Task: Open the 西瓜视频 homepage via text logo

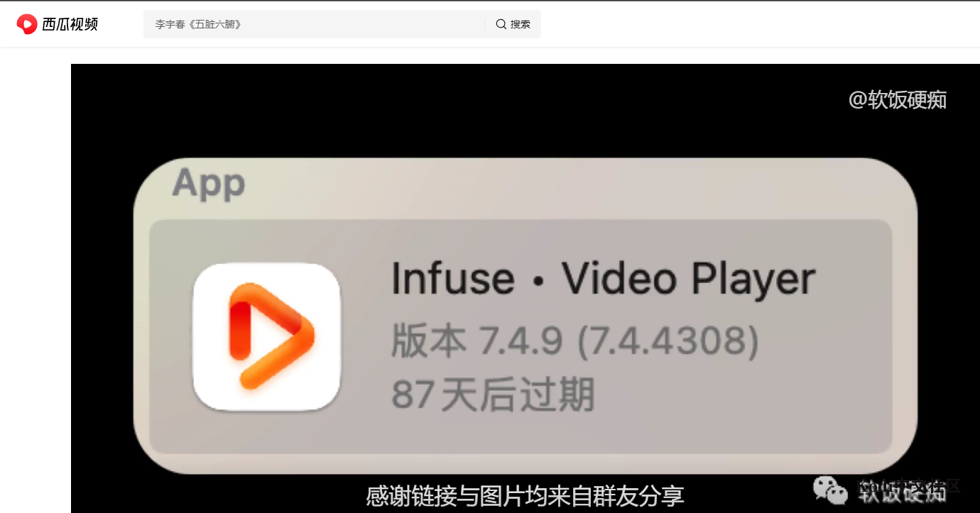Action: [70, 24]
